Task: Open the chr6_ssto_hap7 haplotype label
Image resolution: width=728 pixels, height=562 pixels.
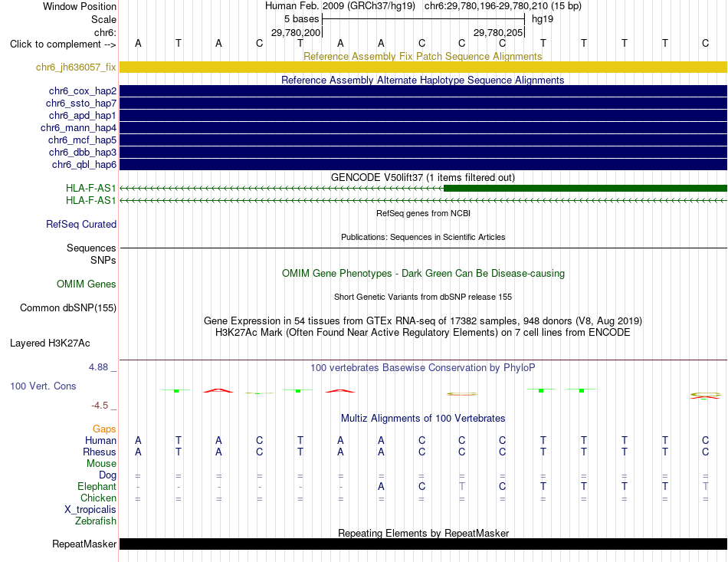Action: [81, 103]
